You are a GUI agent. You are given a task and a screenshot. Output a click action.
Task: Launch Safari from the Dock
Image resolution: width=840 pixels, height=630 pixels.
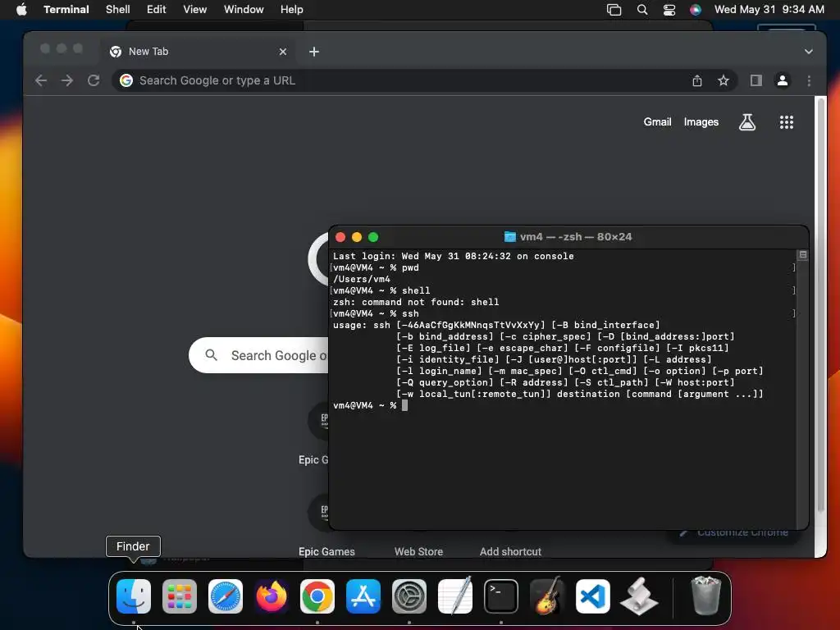point(226,596)
